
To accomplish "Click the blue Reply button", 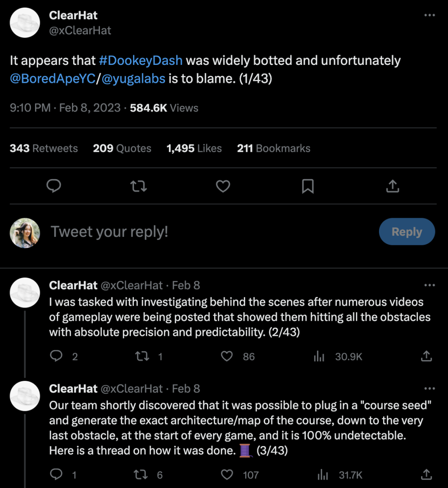I will coord(407,232).
